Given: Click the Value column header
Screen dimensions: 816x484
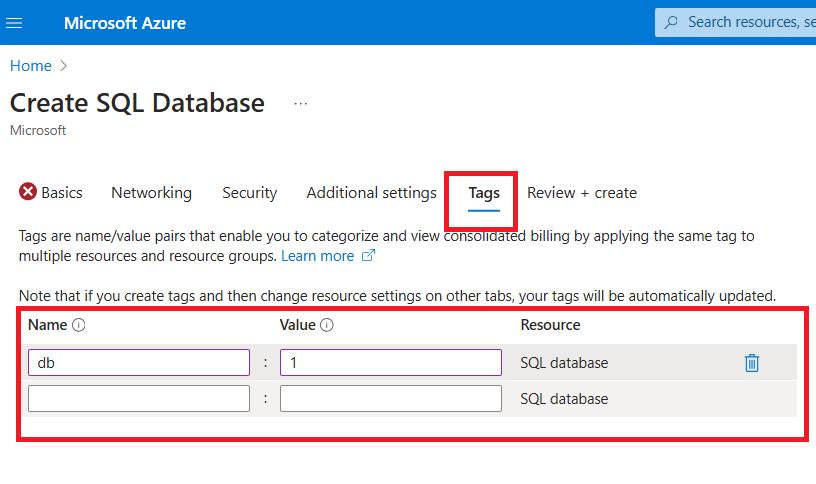Looking at the screenshot, I should point(298,325).
